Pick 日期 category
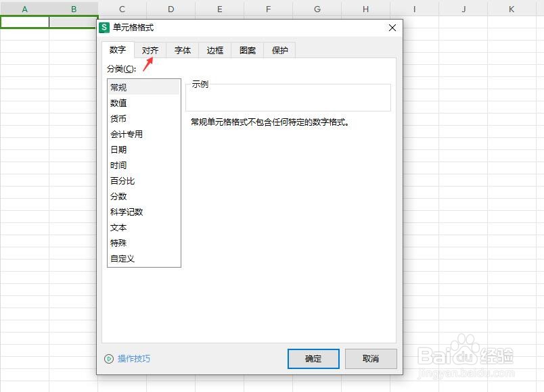This screenshot has height=392, width=544. click(144, 150)
